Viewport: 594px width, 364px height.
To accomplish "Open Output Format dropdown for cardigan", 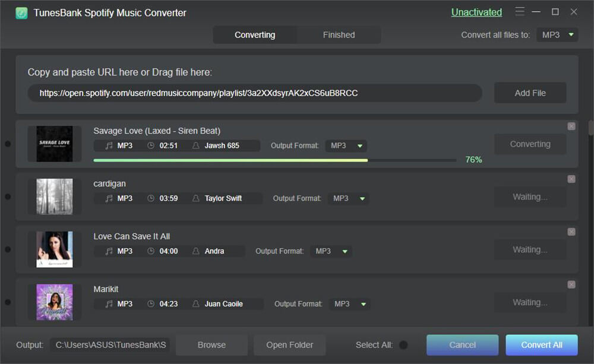I will (349, 198).
